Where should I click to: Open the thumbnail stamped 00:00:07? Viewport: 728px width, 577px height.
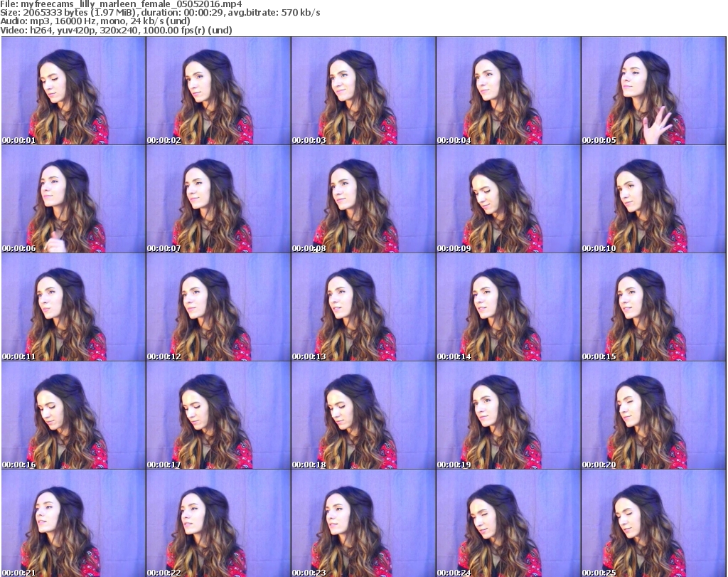pyautogui.click(x=219, y=198)
